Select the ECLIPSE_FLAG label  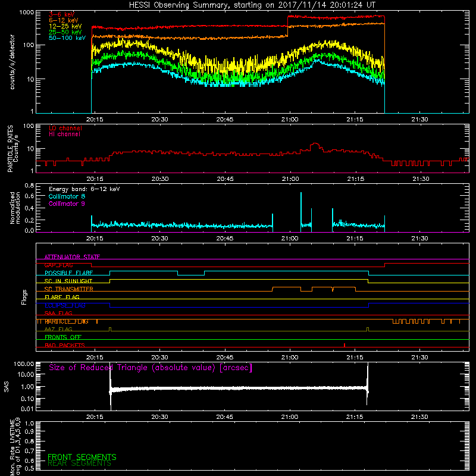(x=65, y=305)
